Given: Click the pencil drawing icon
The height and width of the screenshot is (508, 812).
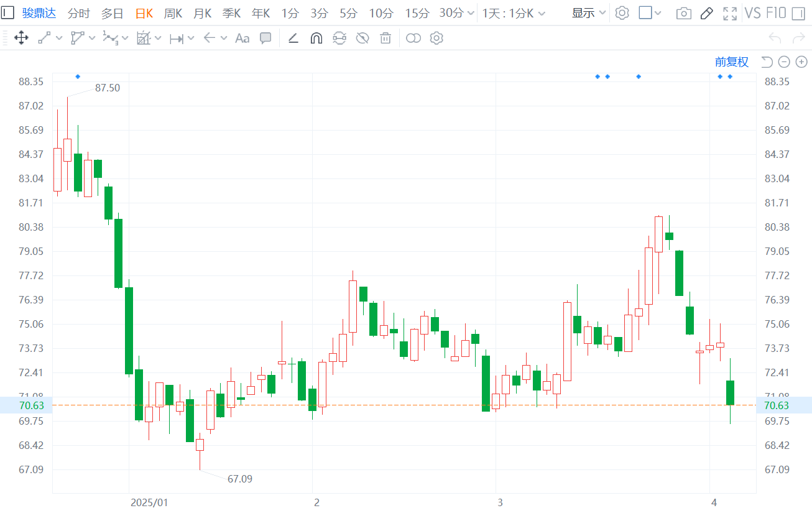Looking at the screenshot, I should pyautogui.click(x=706, y=13).
